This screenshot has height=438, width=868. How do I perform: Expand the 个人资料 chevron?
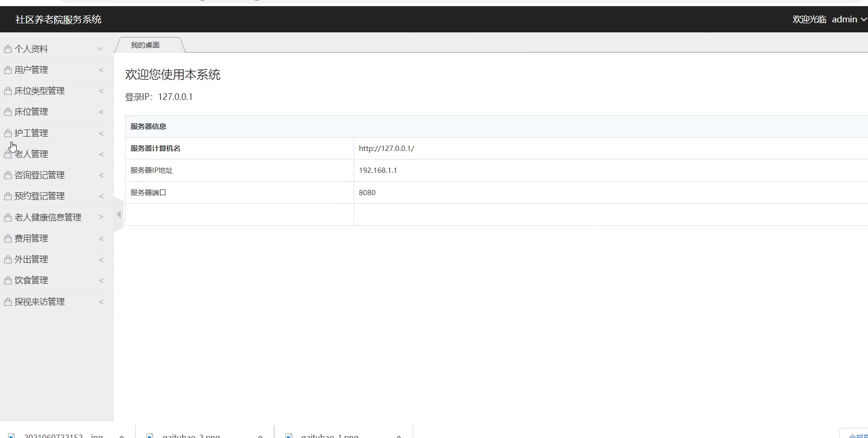100,49
